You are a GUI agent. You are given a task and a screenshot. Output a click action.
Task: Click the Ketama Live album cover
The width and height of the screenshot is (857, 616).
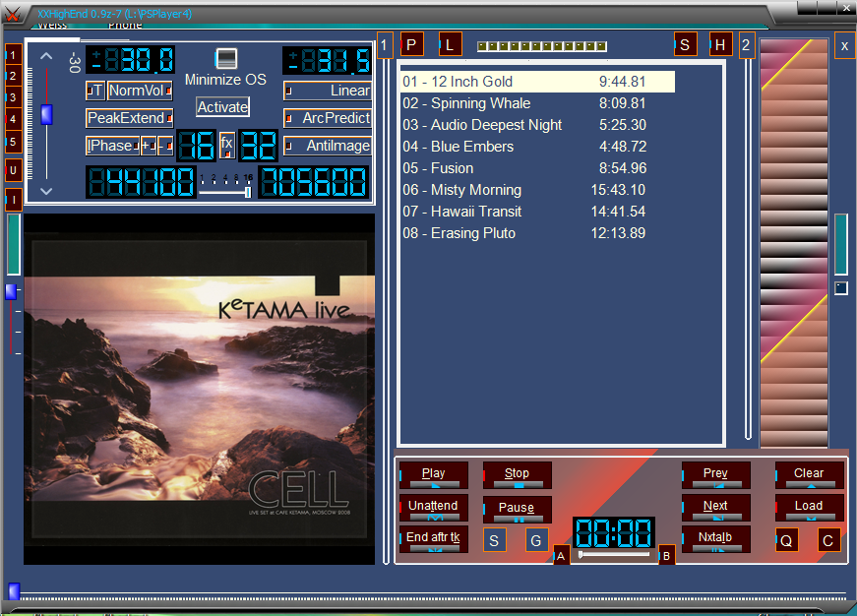coord(200,389)
